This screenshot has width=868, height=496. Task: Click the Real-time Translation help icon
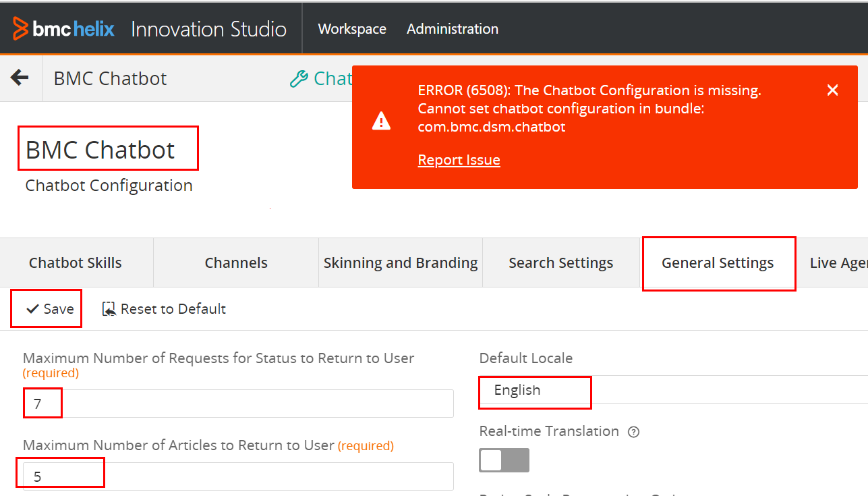coord(633,432)
